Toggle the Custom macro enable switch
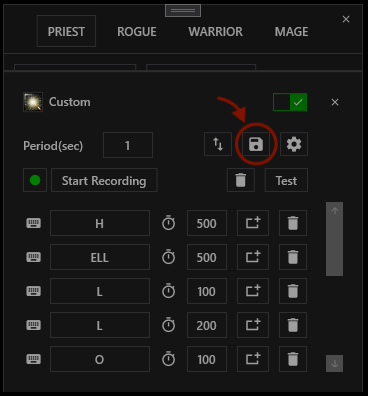The width and height of the screenshot is (368, 396). (290, 102)
